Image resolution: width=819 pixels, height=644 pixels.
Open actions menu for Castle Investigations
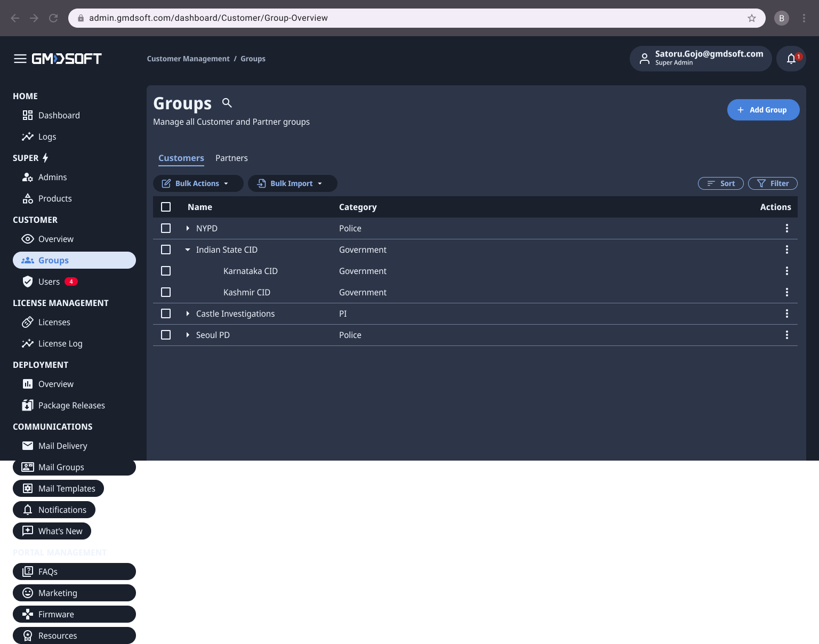tap(787, 313)
